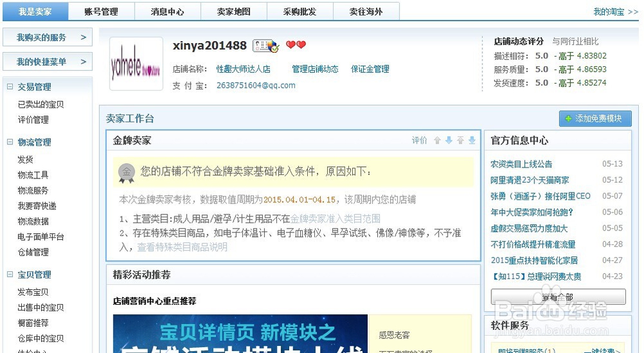Open 出售中的宝贝

click(x=41, y=307)
